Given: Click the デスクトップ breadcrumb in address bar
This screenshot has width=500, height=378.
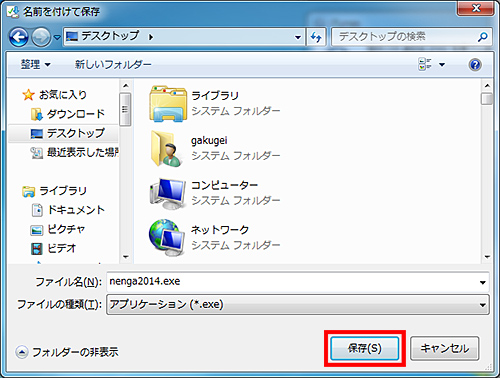Looking at the screenshot, I should pyautogui.click(x=110, y=36).
